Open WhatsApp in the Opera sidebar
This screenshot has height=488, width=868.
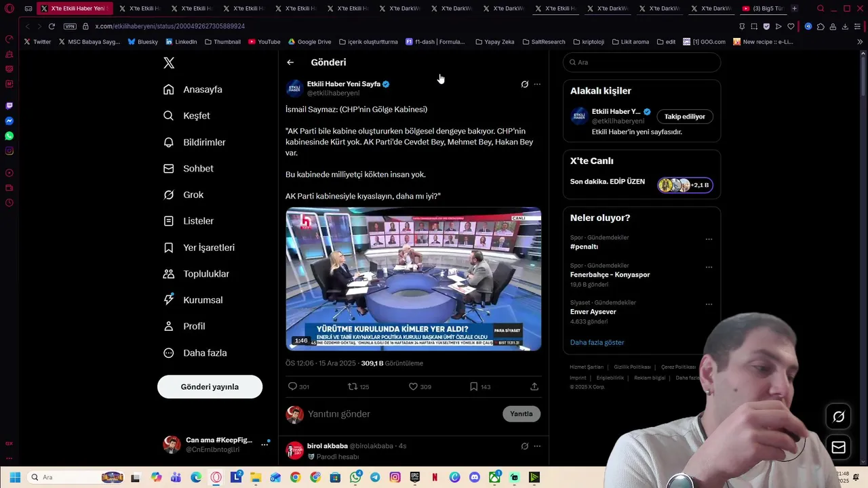pyautogui.click(x=9, y=136)
